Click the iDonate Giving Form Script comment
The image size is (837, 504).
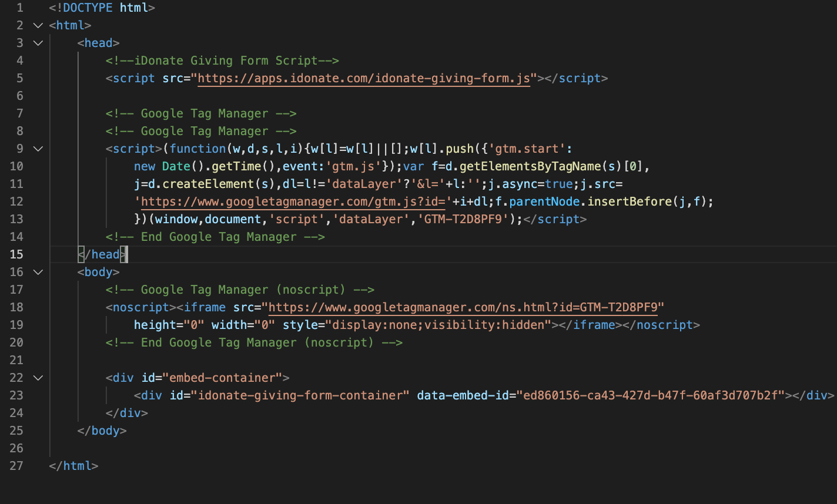tap(223, 61)
